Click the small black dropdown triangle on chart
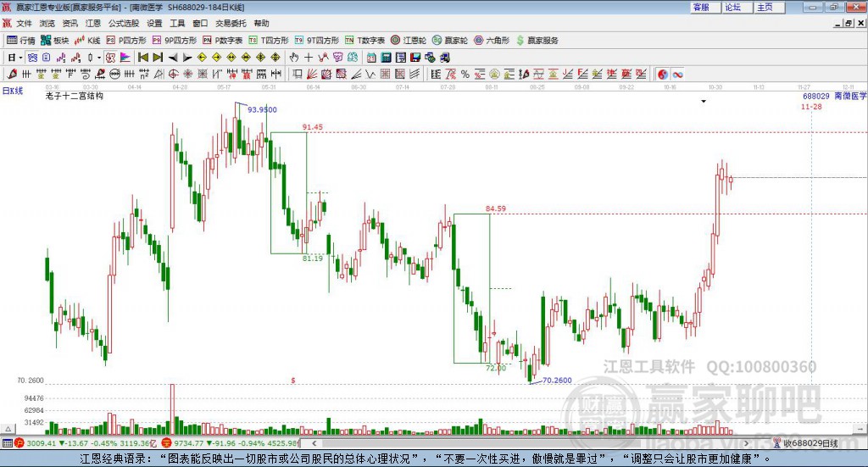Viewport: 868px width, 467px height. click(x=704, y=101)
